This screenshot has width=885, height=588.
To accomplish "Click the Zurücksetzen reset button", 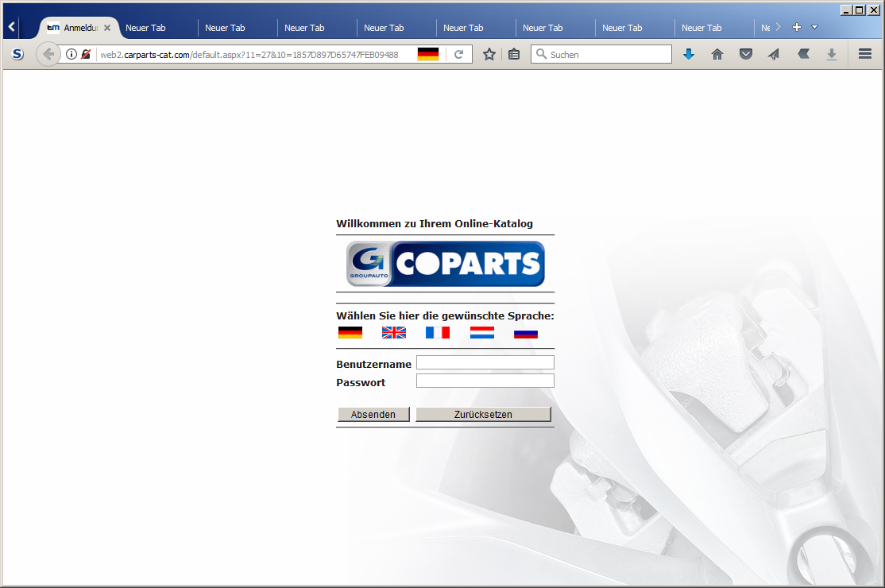I will click(x=483, y=414).
